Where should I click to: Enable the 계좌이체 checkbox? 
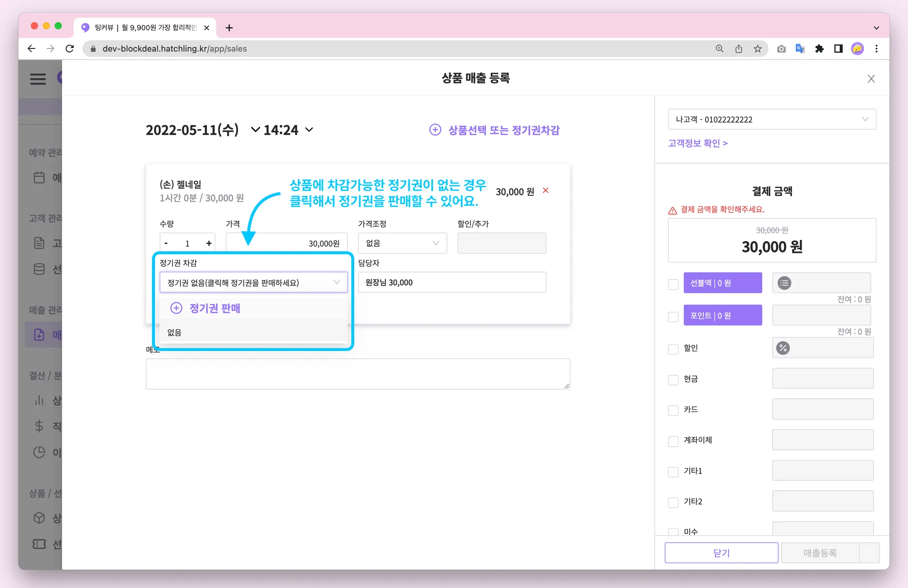pyautogui.click(x=673, y=441)
